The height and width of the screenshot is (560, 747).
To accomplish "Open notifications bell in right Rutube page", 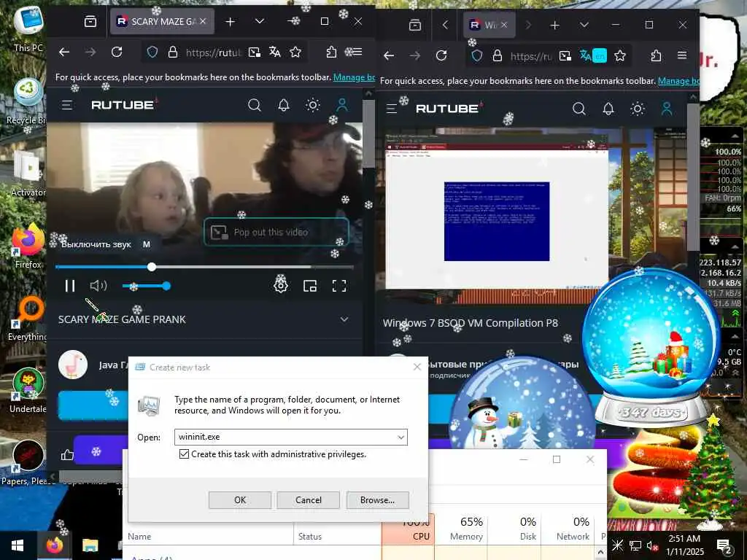I will pos(608,109).
